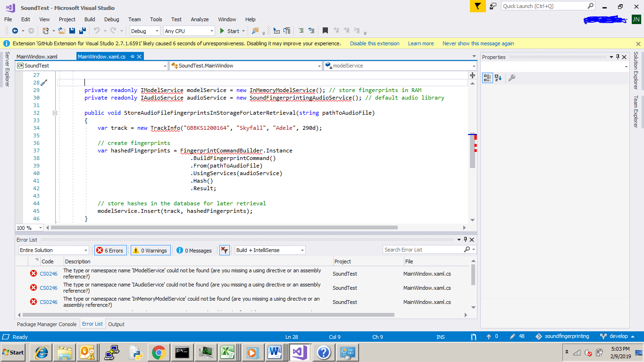644x362 pixels.
Task: Click the filter icon in the Error List
Action: coord(224,250)
